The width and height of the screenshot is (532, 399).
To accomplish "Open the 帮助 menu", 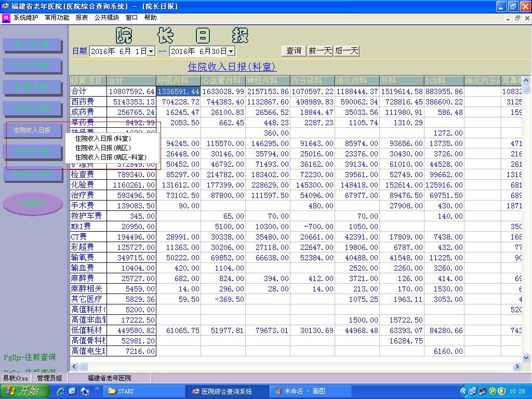I will 150,18.
